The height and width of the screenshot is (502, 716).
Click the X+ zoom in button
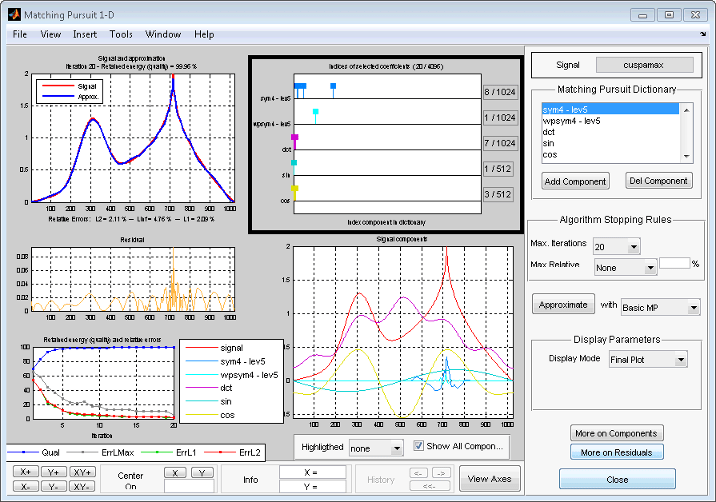click(x=25, y=471)
